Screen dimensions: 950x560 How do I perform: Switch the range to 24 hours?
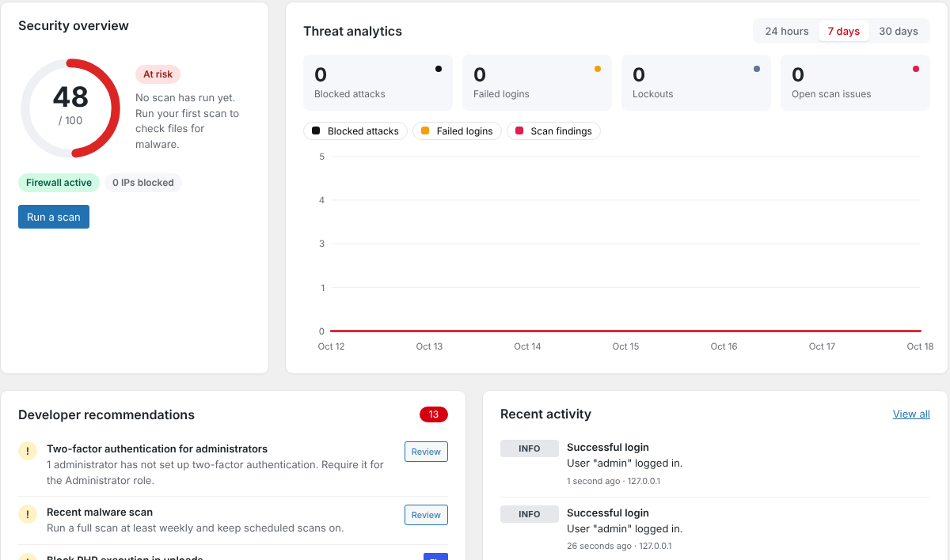pyautogui.click(x=787, y=32)
